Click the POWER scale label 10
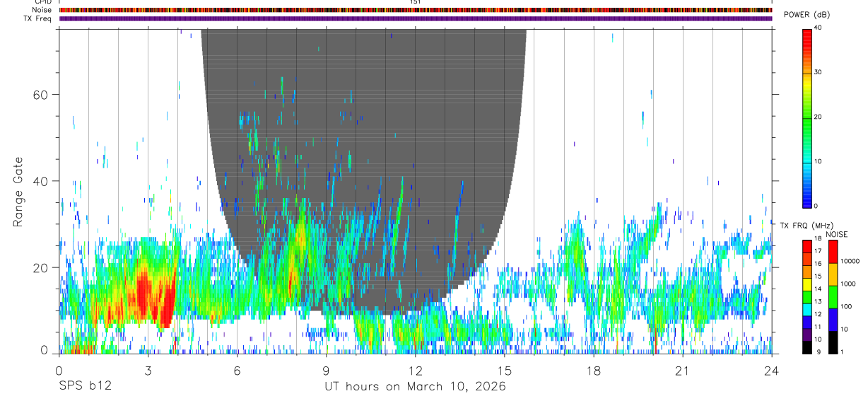Screen dimensions: 868x401 pyautogui.click(x=819, y=161)
